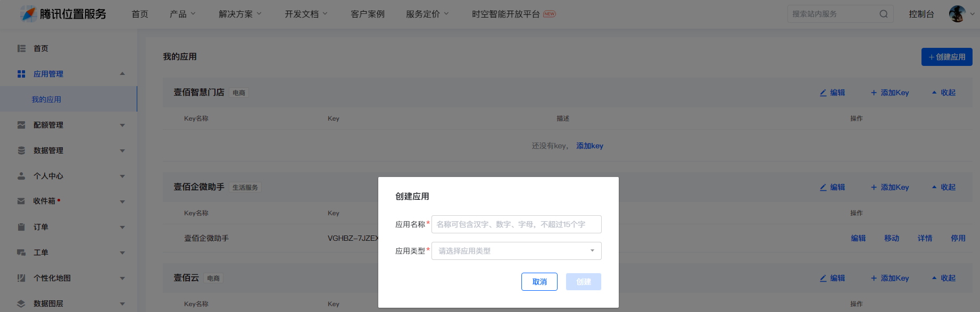This screenshot has height=312, width=980.
Task: Expand the 数据管理 sidebar section
Action: (122, 151)
